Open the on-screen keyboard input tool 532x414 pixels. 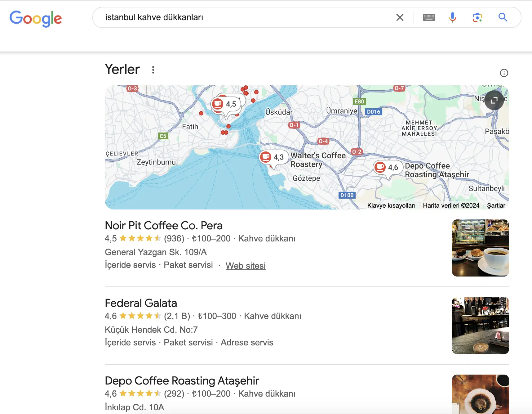(x=429, y=17)
